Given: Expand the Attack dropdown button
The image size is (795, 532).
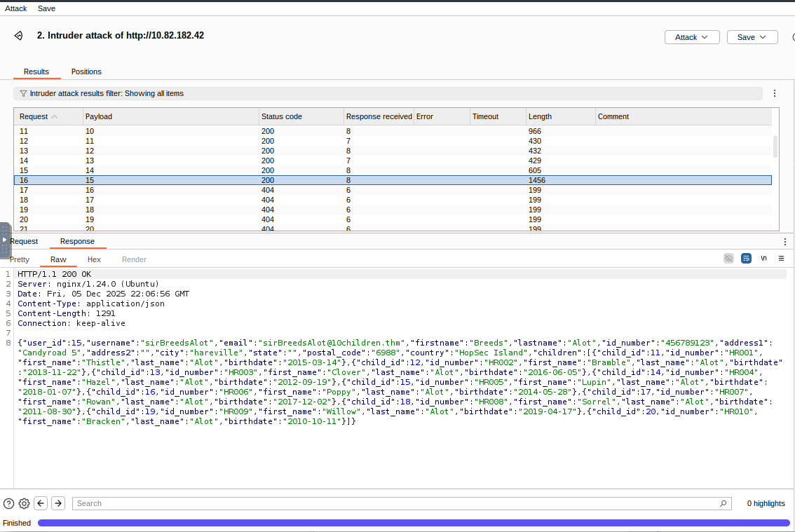Looking at the screenshot, I should pos(692,37).
